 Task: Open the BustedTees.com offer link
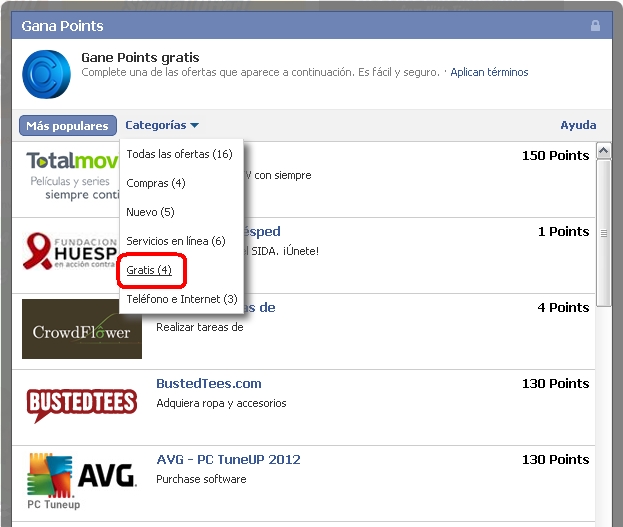(x=209, y=384)
